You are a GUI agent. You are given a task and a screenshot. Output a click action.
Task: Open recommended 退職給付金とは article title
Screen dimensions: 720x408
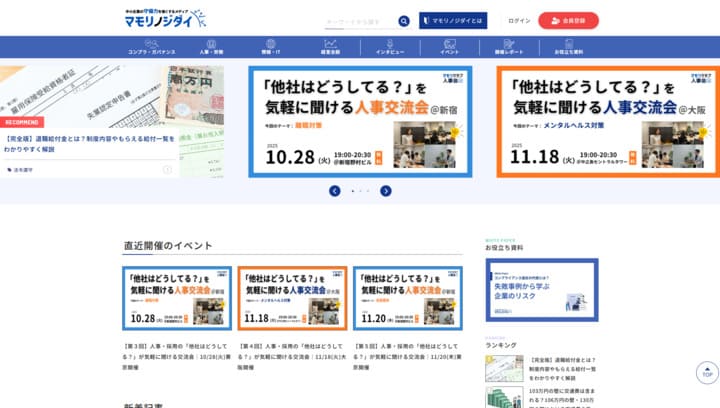tap(90, 144)
